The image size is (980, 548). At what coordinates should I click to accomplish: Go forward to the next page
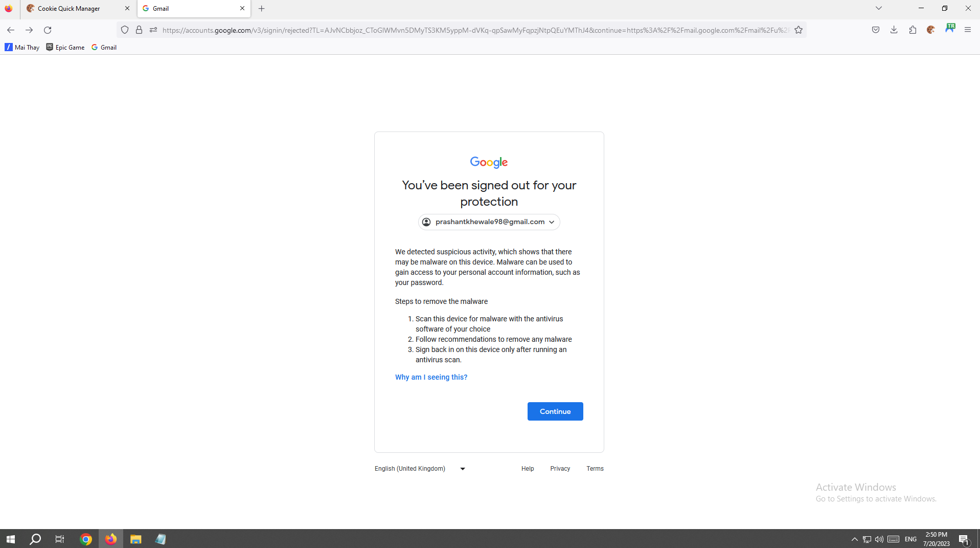pos(29,30)
